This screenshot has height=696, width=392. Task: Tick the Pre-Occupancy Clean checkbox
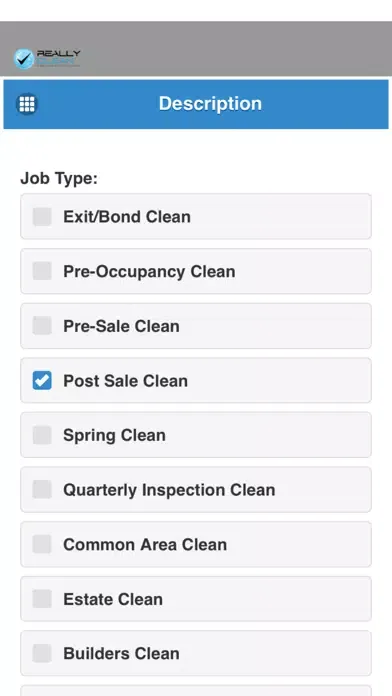42,271
